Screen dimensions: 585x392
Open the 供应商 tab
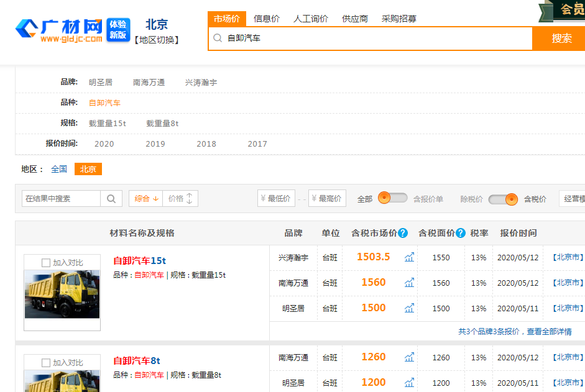(x=355, y=19)
